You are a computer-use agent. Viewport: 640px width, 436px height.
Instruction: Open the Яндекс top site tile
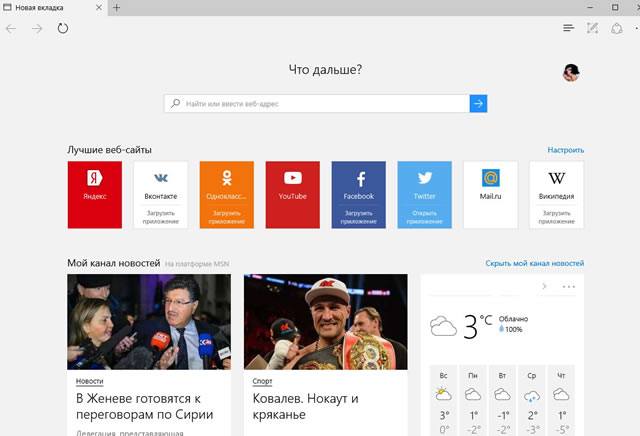[x=94, y=194]
